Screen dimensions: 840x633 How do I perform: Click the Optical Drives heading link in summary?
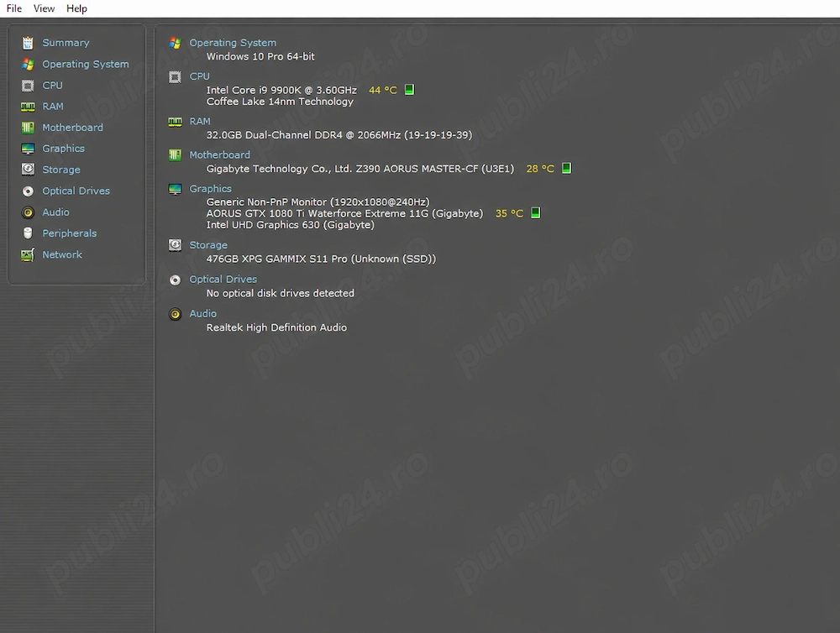click(223, 280)
